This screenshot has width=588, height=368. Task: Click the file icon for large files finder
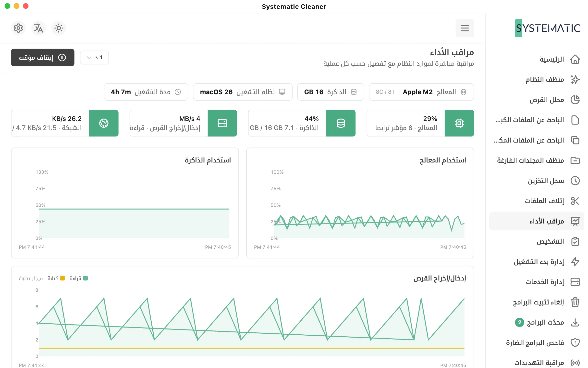pos(575,120)
